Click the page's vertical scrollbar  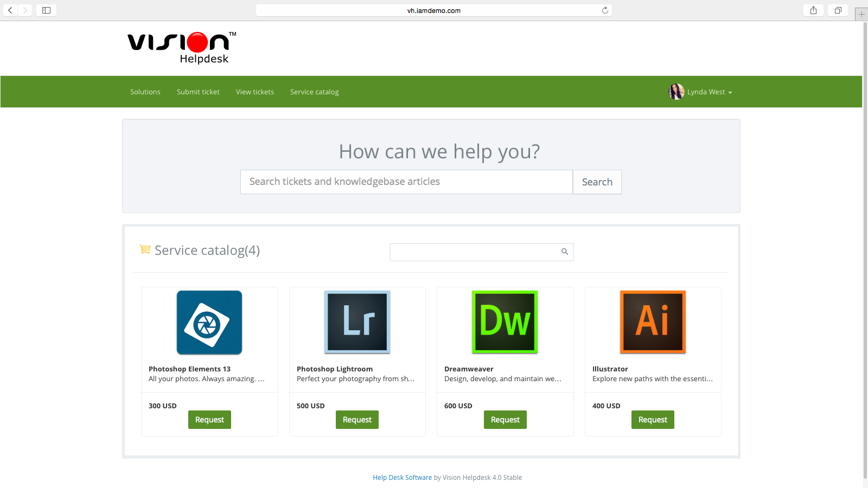tap(865, 249)
